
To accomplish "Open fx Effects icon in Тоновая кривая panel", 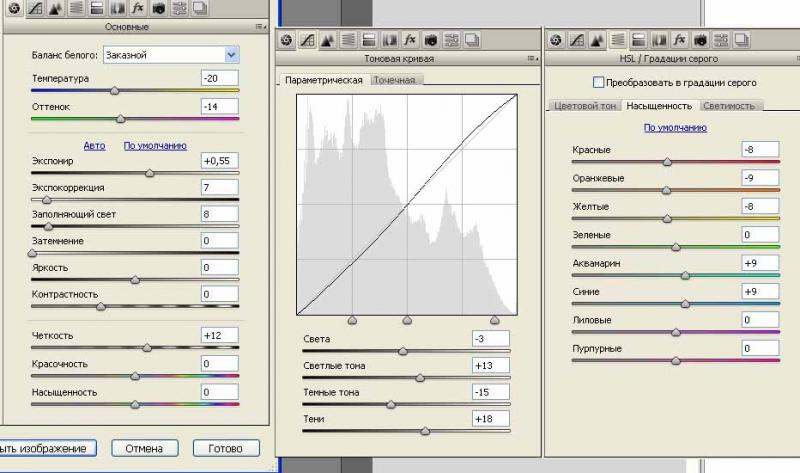I will pos(410,40).
